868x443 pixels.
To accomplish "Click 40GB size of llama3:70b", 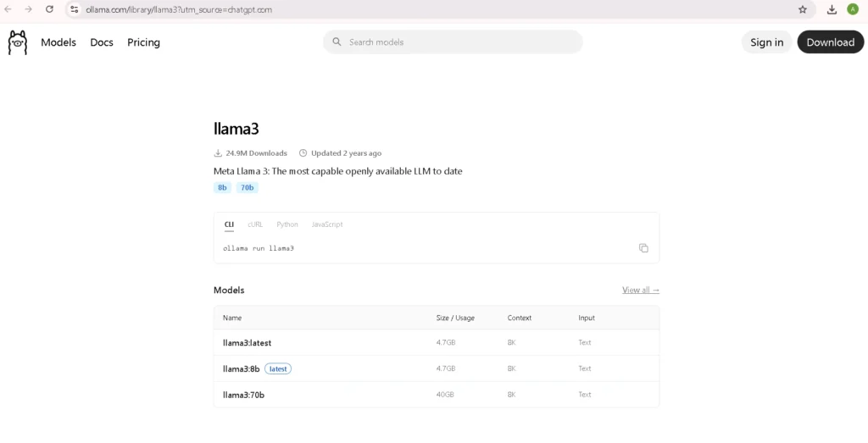I will [445, 395].
